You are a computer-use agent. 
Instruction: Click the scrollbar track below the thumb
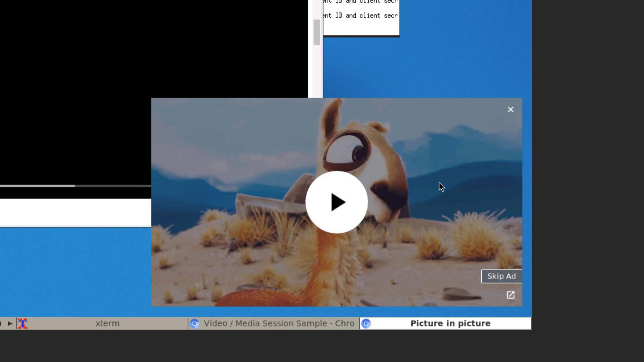[x=316, y=71]
